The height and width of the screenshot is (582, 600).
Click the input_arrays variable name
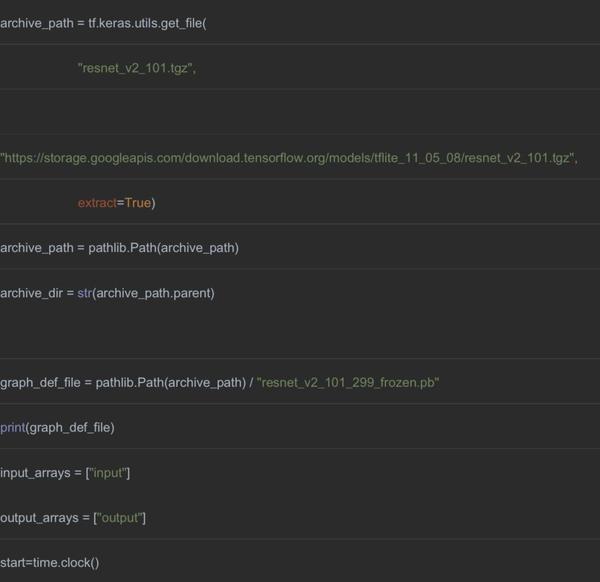35,473
